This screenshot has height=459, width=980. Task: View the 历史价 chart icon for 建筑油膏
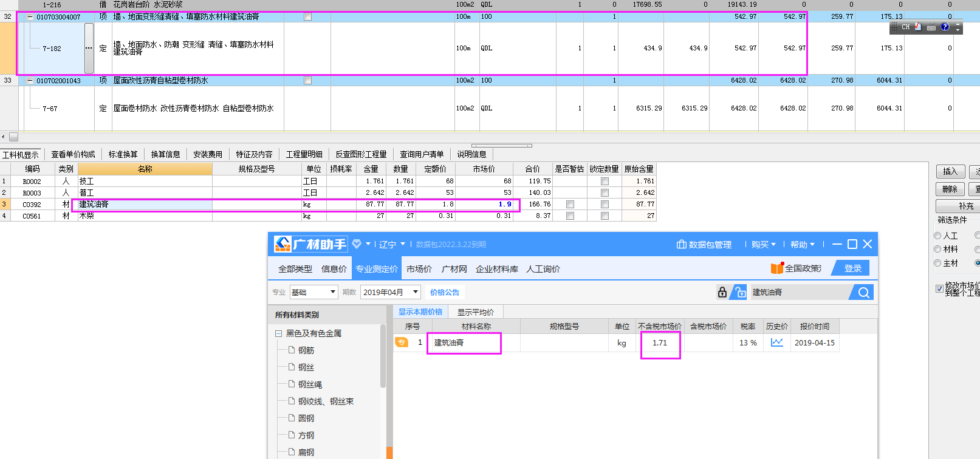776,342
